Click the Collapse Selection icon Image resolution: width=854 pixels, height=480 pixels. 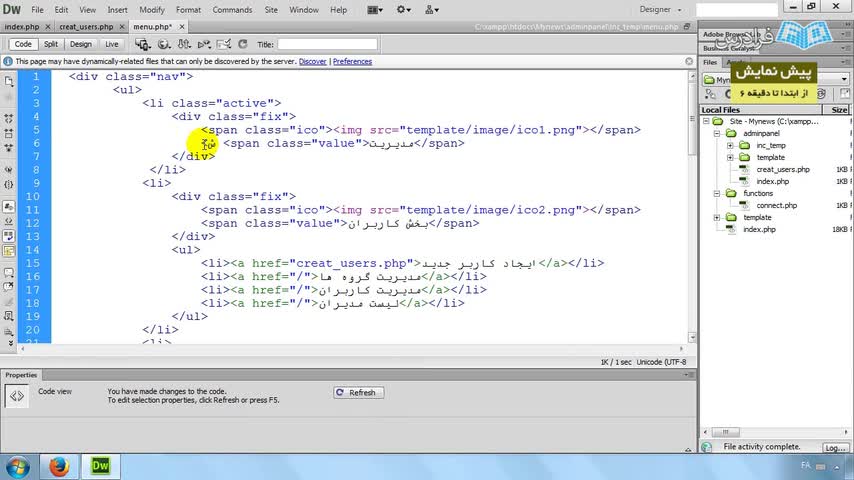[x=9, y=133]
